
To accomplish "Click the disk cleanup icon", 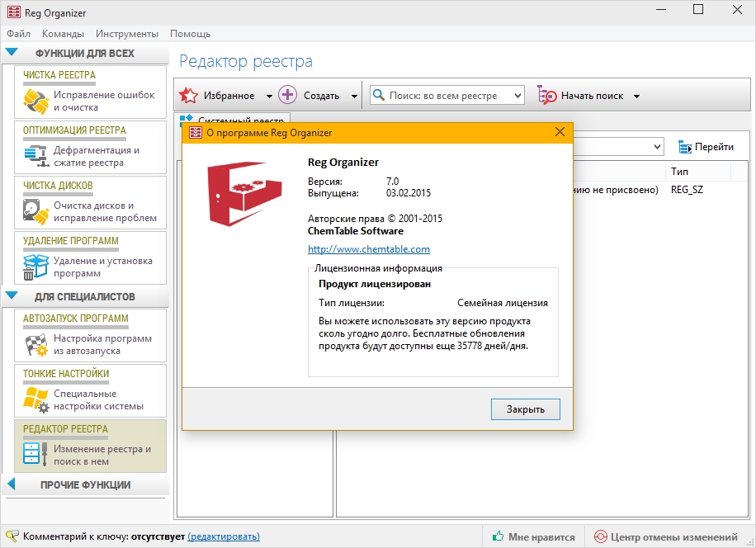I will coord(35,211).
